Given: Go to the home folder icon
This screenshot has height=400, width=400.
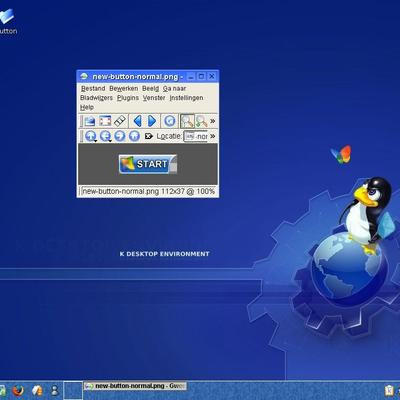Looking at the screenshot, I should coord(134,136).
